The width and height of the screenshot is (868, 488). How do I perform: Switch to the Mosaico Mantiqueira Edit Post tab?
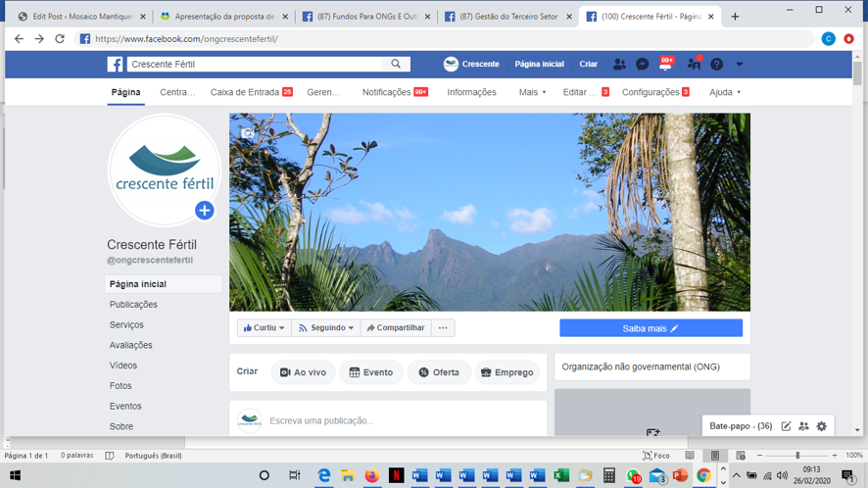(81, 17)
